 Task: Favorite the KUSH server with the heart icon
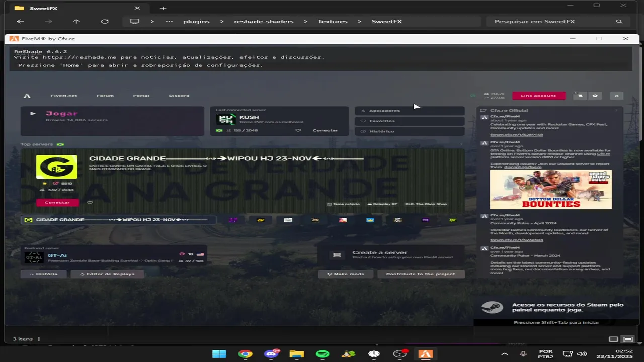[298, 130]
